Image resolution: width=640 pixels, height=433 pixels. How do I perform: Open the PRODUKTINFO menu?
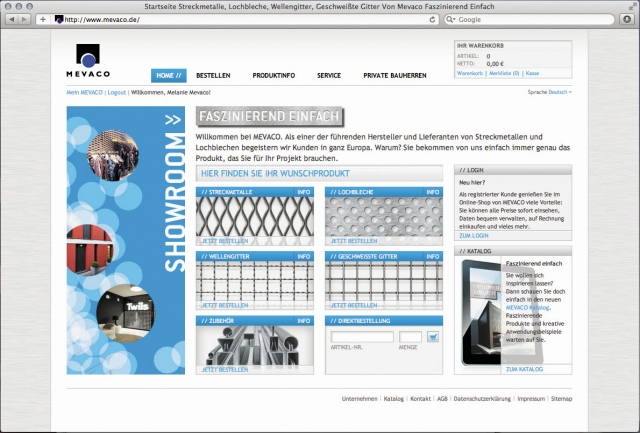[x=273, y=75]
